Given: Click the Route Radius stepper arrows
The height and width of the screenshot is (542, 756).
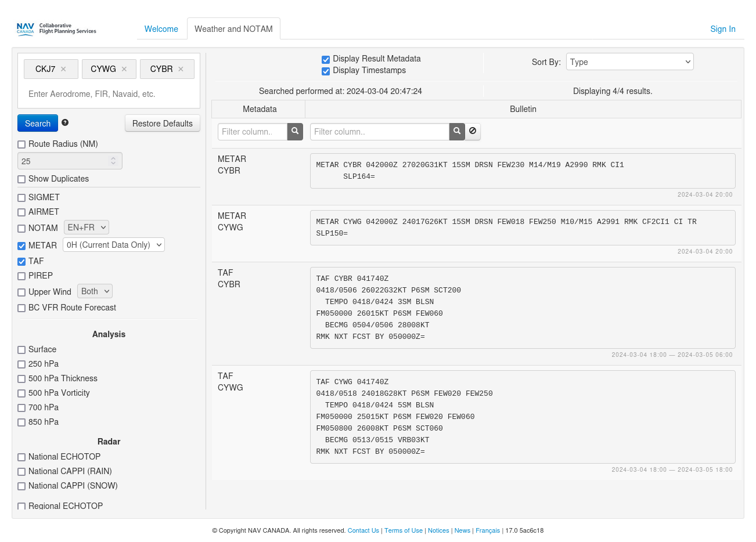Looking at the screenshot, I should (113, 161).
